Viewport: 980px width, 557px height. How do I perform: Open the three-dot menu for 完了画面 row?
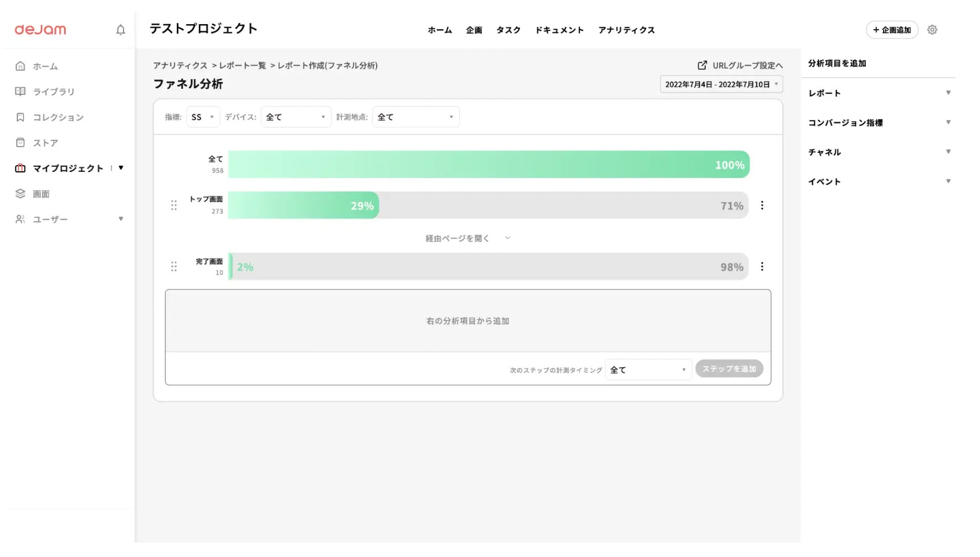pos(762,266)
